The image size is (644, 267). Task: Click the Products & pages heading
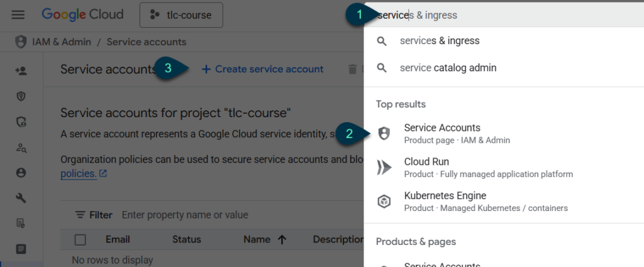pos(416,241)
